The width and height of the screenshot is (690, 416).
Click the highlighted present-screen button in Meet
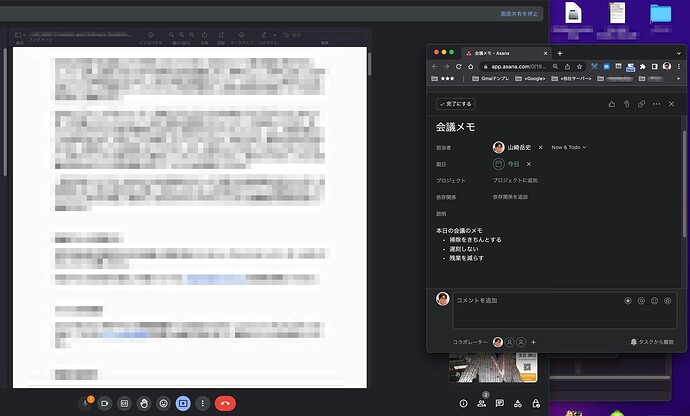(183, 403)
